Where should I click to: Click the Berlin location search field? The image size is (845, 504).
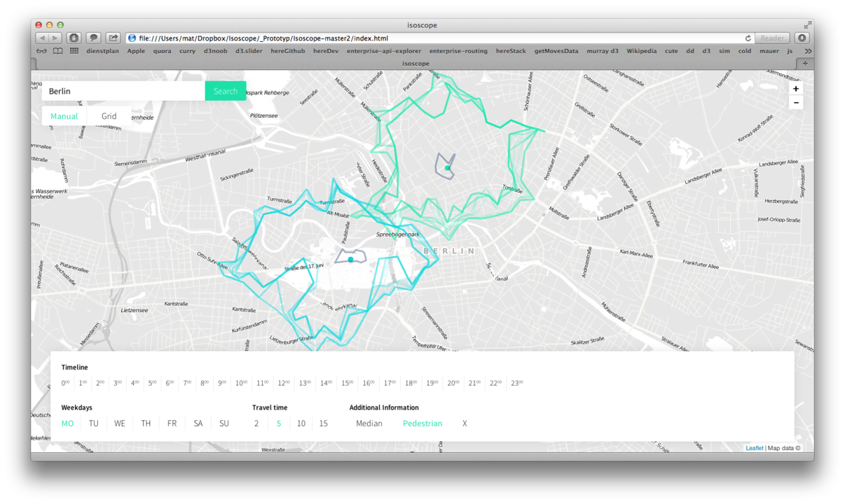click(123, 91)
